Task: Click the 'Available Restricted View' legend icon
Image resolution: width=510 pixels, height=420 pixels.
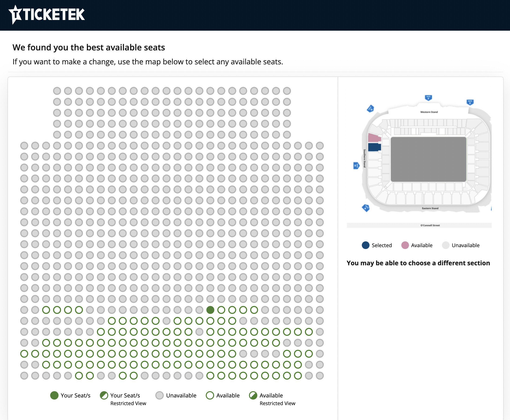Action: click(253, 395)
